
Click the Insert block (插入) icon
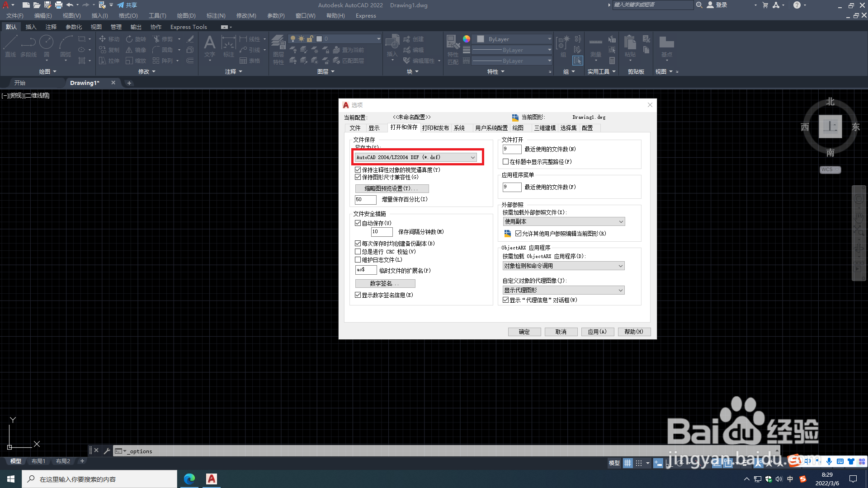392,46
